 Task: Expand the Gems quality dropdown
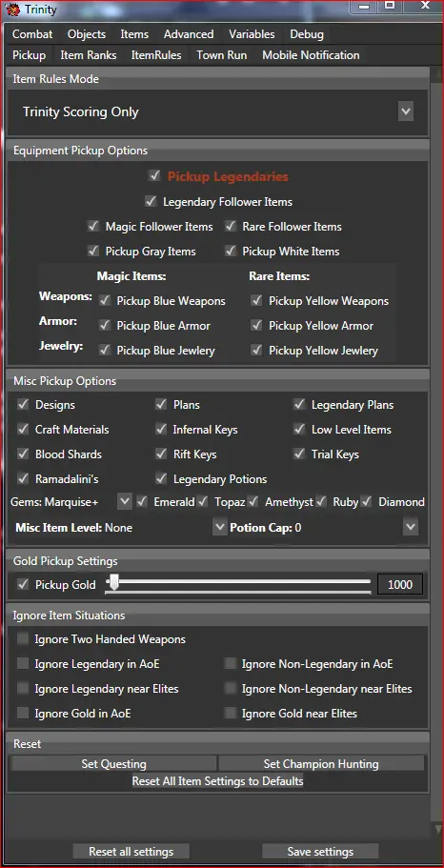click(125, 501)
